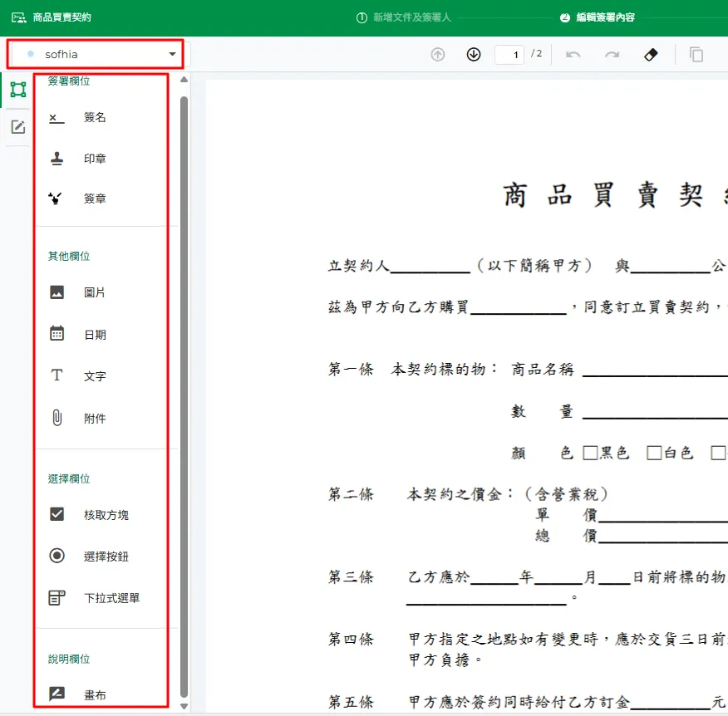Click the 選擇按鈕 label in field list
The image size is (728, 716).
tap(106, 557)
